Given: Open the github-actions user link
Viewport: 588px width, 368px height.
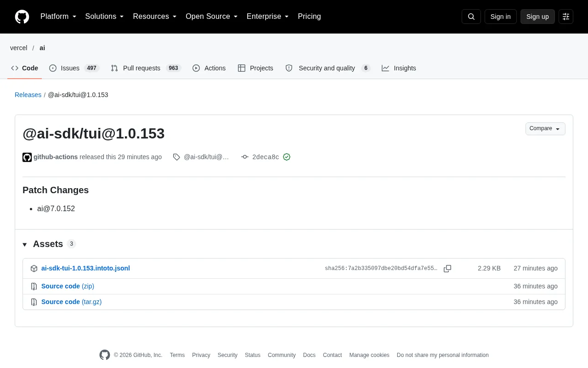Looking at the screenshot, I should pyautogui.click(x=56, y=157).
